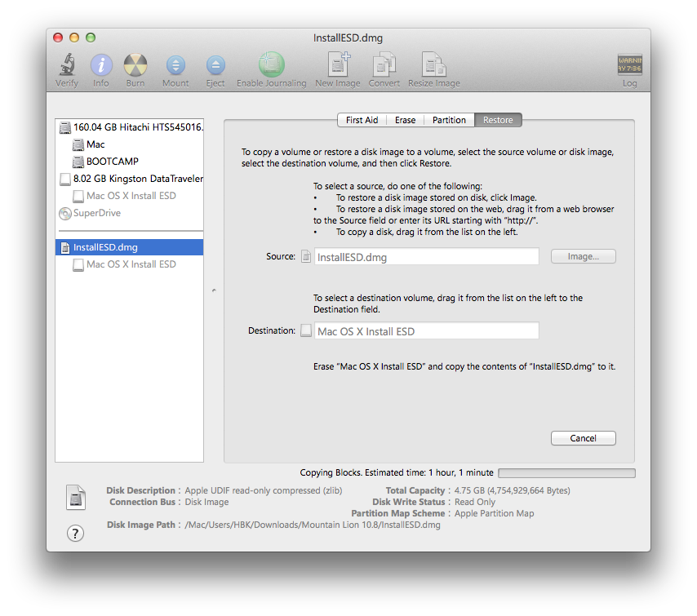Click the Apple UDIF read-only compressed description
697x616 pixels.
point(264,490)
